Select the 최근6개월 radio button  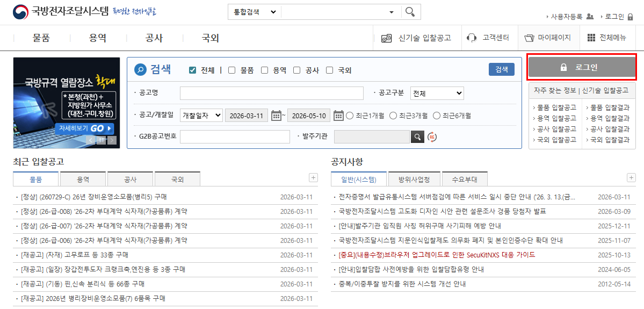click(437, 116)
